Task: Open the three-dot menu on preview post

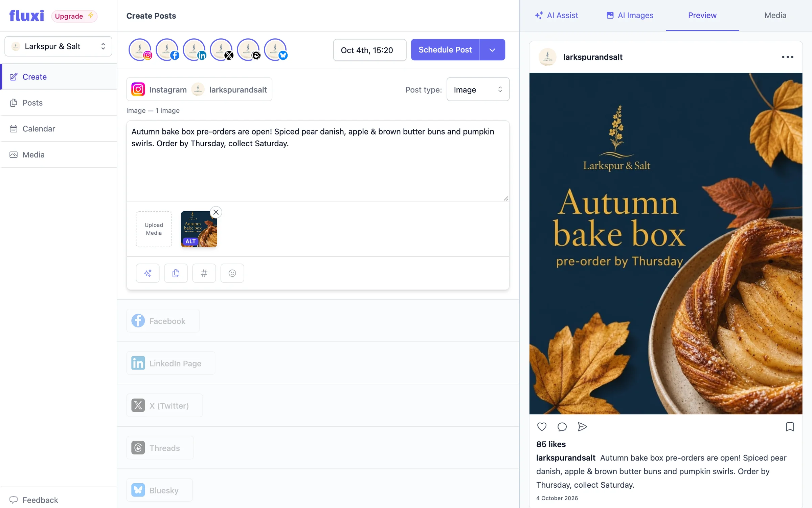Action: point(787,57)
